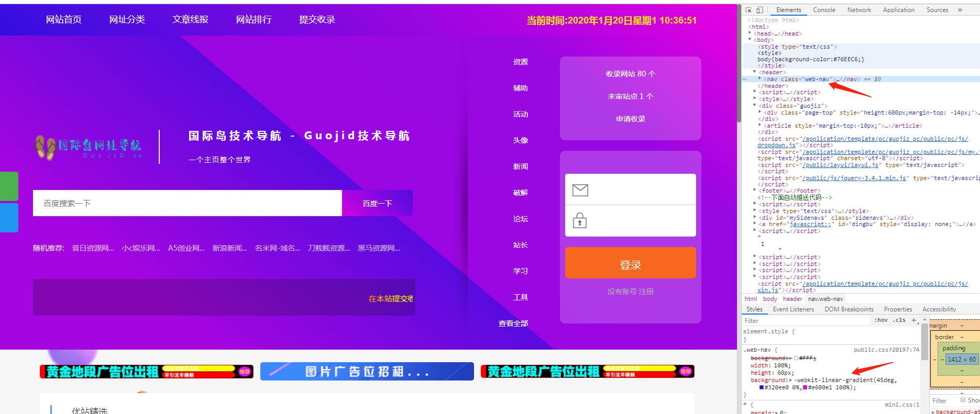Click the 图片广告位招租 blue banner
The width and height of the screenshot is (980, 414).
(x=367, y=372)
